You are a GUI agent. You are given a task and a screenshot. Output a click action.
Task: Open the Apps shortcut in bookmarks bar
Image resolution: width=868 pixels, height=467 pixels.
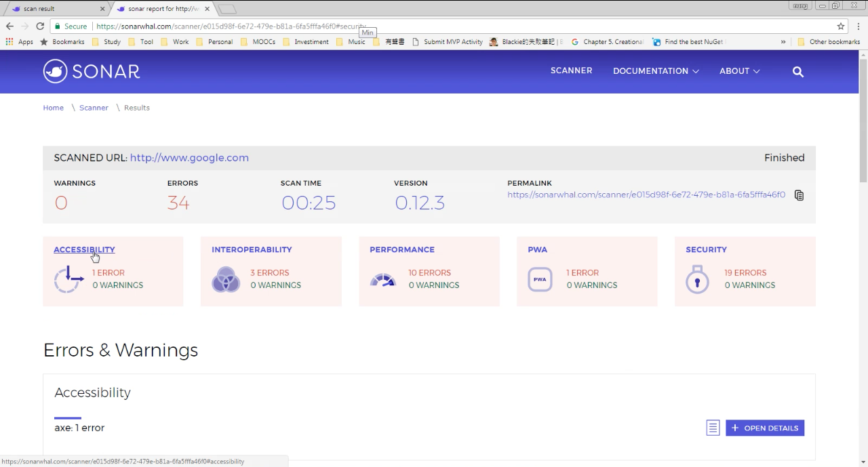tap(19, 41)
